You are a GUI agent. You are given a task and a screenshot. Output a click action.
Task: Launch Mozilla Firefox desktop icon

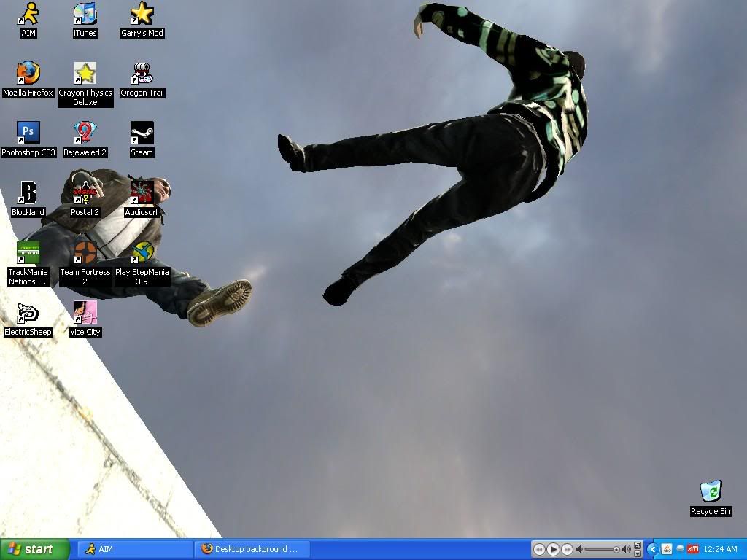(28, 74)
